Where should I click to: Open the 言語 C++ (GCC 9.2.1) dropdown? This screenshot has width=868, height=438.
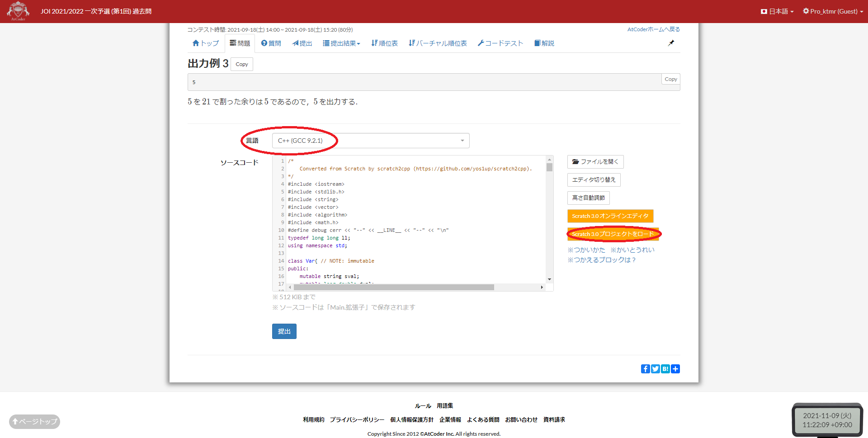371,141
